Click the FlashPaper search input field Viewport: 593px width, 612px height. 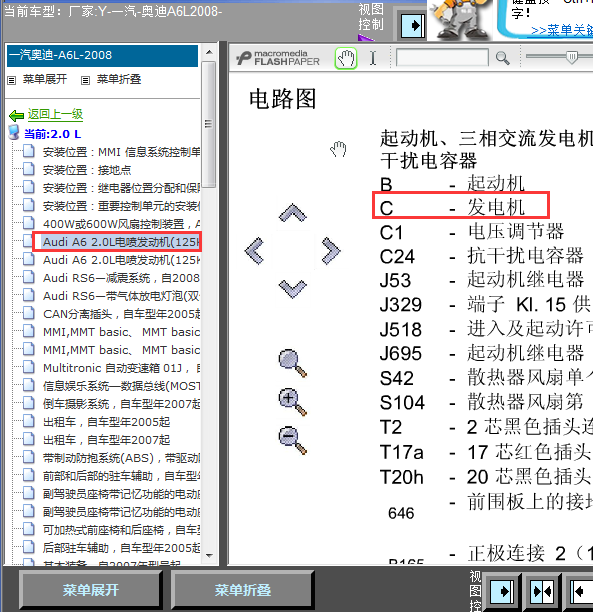pyautogui.click(x=442, y=58)
